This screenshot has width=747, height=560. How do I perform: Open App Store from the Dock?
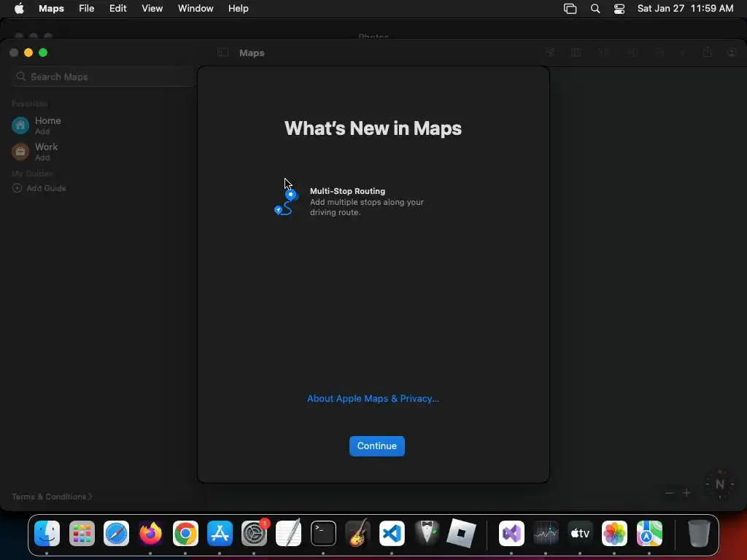pyautogui.click(x=220, y=533)
